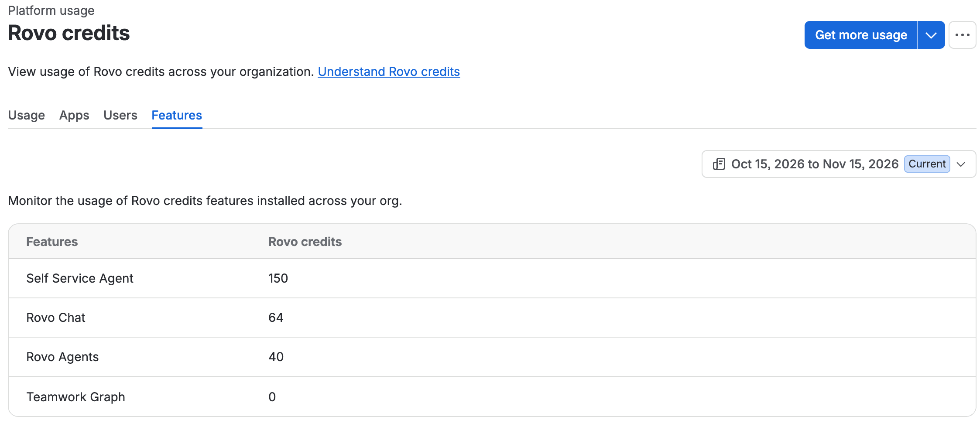Click the Platform usage breadcrumb text
The image size is (980, 427).
point(51,10)
